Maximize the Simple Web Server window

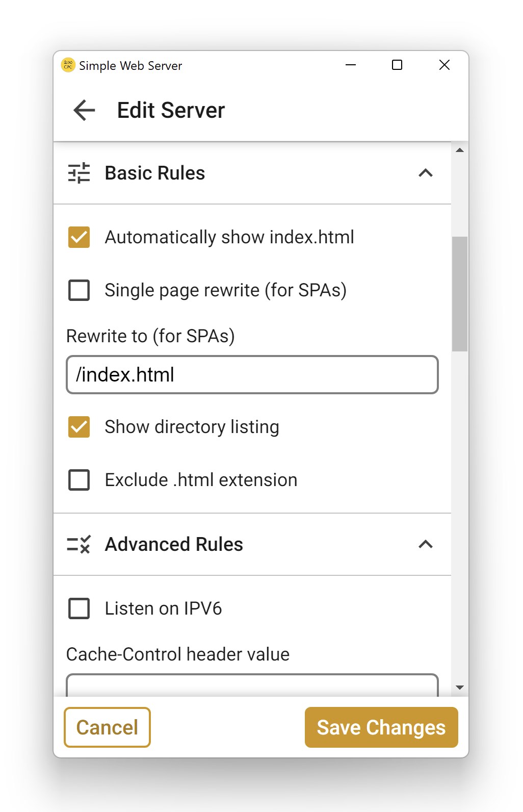point(397,65)
